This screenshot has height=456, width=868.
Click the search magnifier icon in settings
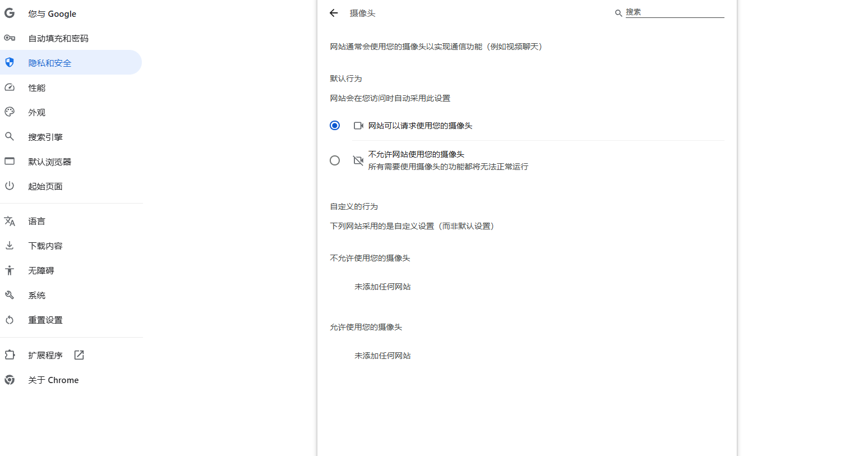(x=618, y=13)
